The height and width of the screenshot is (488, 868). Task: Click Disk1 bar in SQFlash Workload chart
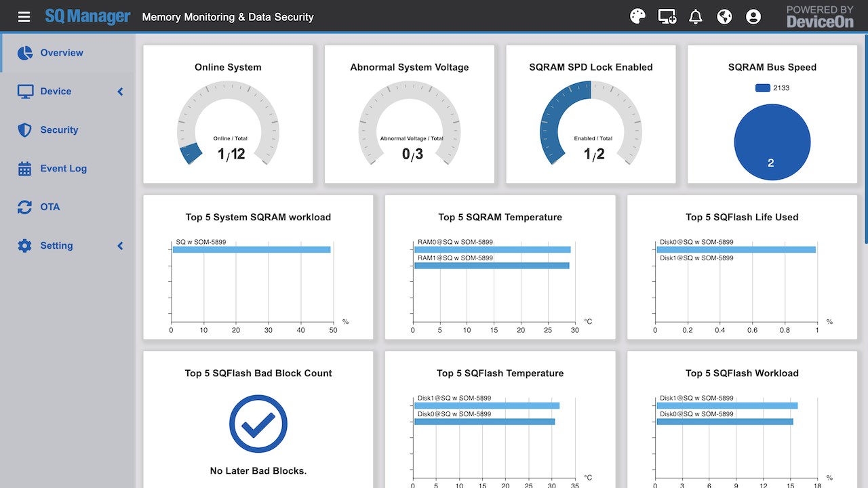point(727,405)
